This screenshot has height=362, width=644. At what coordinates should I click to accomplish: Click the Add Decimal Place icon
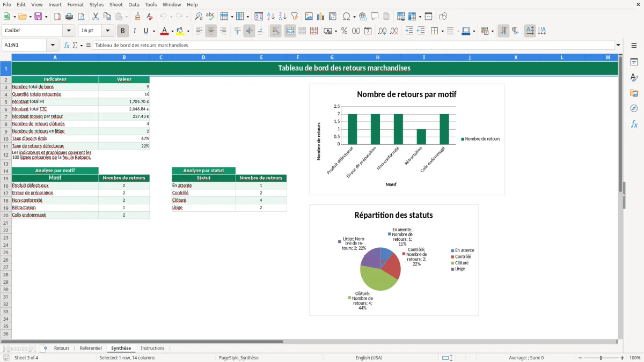tap(383, 31)
